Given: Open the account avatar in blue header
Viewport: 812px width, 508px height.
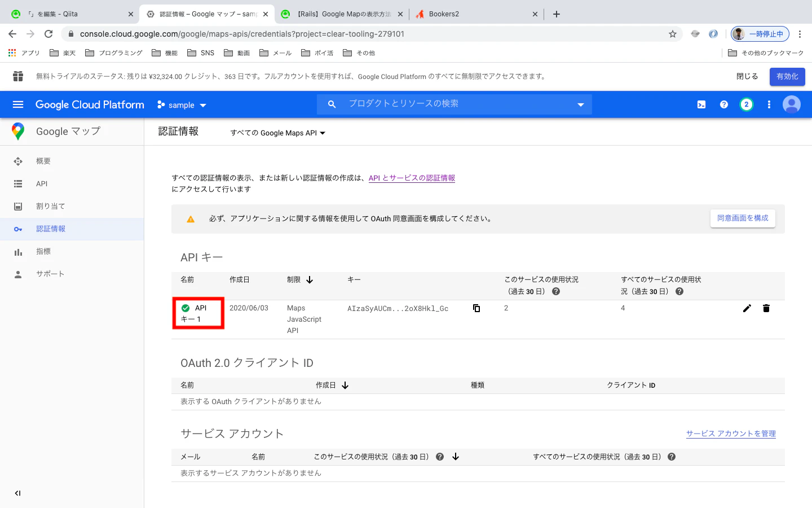Looking at the screenshot, I should pos(792,104).
